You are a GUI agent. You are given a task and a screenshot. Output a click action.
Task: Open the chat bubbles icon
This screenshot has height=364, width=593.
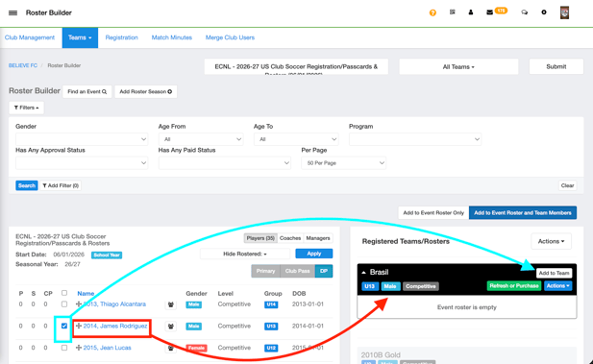524,12
